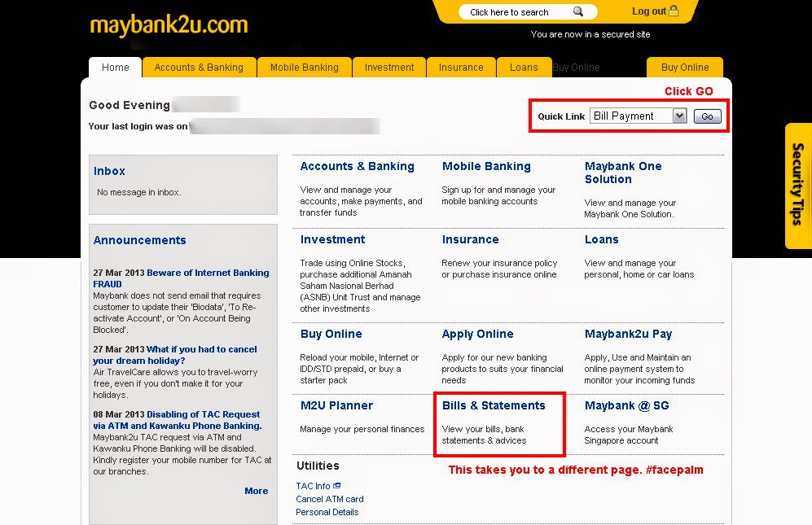Open Bills & Statements section heading
This screenshot has height=525, width=812.
coord(494,405)
